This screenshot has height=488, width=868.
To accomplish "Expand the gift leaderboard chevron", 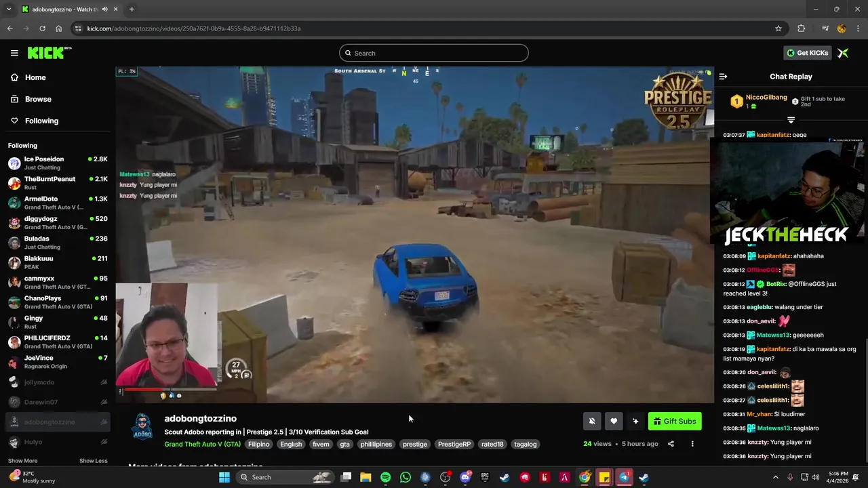I will click(x=791, y=120).
